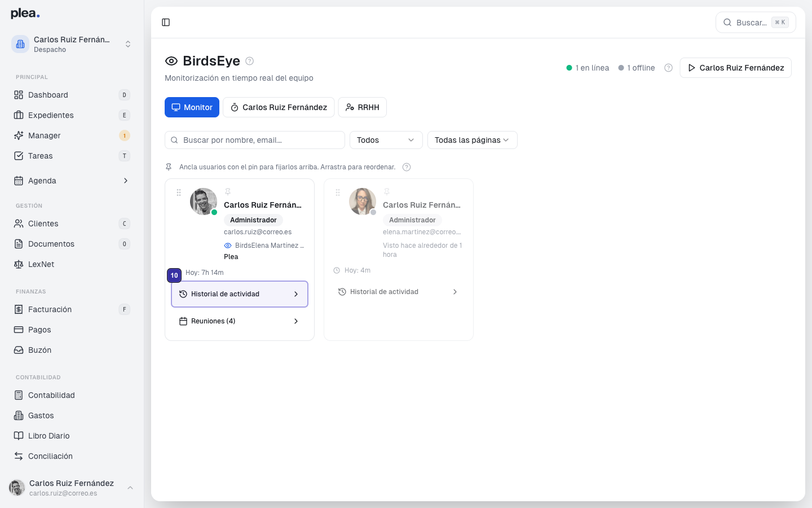Click the BirdsEye eye icon
Image resolution: width=812 pixels, height=508 pixels.
(x=171, y=61)
